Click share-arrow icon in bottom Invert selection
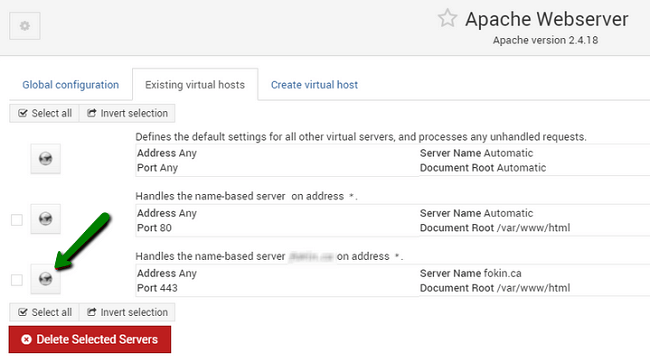This screenshot has width=650, height=362. [x=92, y=312]
